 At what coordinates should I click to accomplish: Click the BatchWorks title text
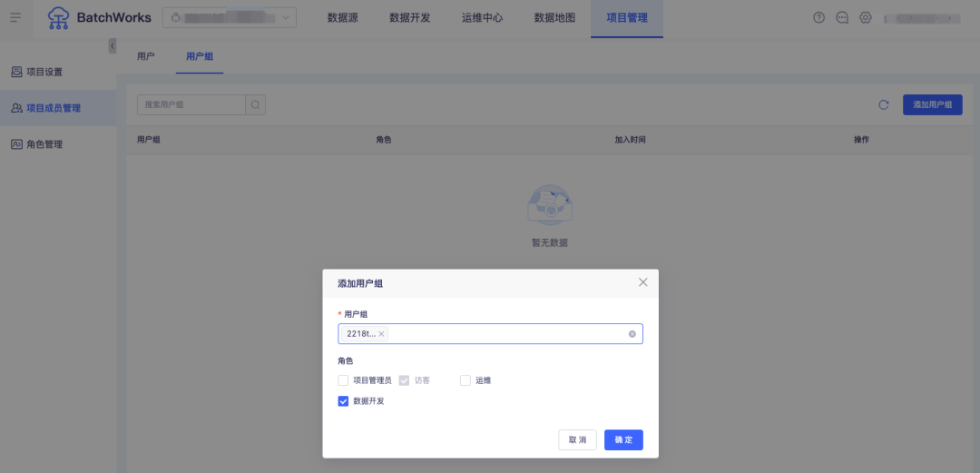pyautogui.click(x=113, y=17)
